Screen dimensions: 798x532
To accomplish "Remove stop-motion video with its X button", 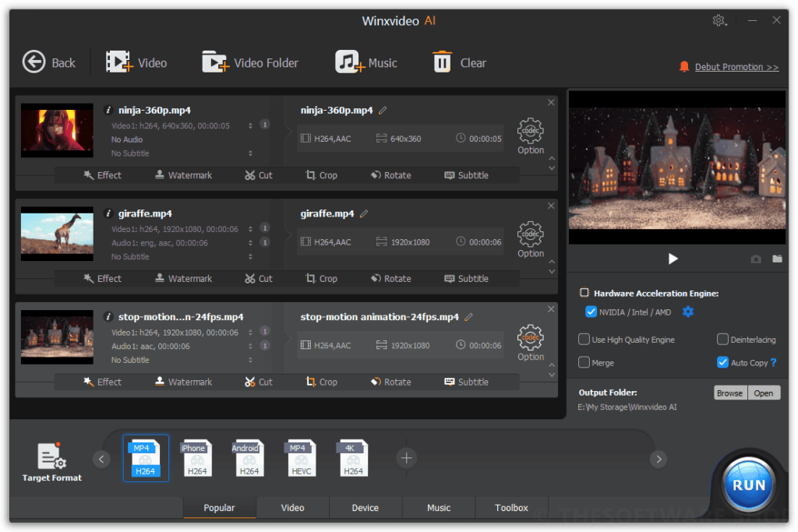I will pyautogui.click(x=551, y=308).
